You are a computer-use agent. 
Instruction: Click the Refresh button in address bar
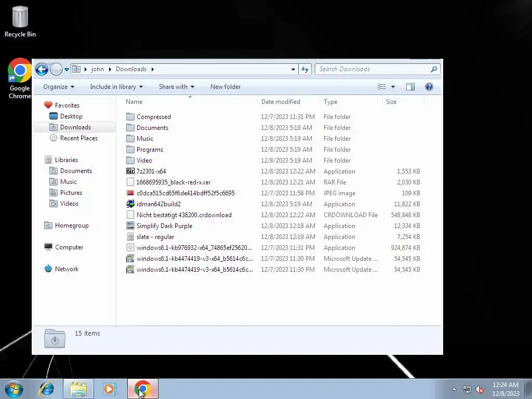coord(304,69)
